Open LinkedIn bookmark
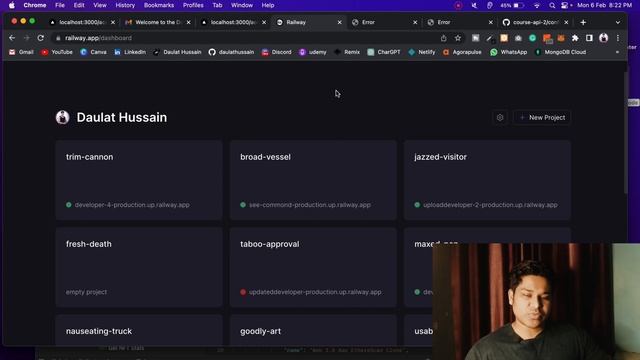 coord(130,52)
